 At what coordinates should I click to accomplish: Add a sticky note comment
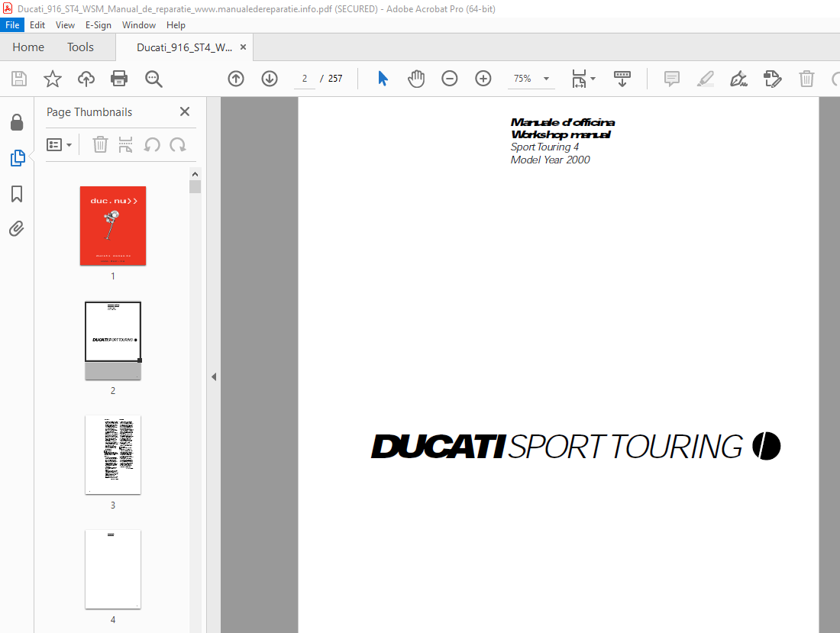coord(672,79)
